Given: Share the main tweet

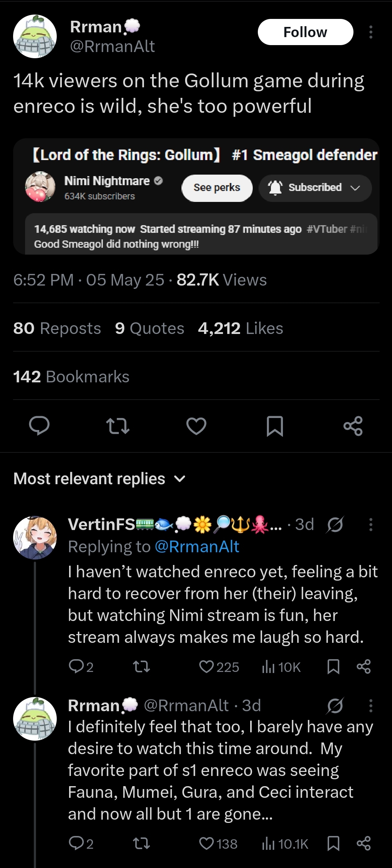Looking at the screenshot, I should 353,426.
